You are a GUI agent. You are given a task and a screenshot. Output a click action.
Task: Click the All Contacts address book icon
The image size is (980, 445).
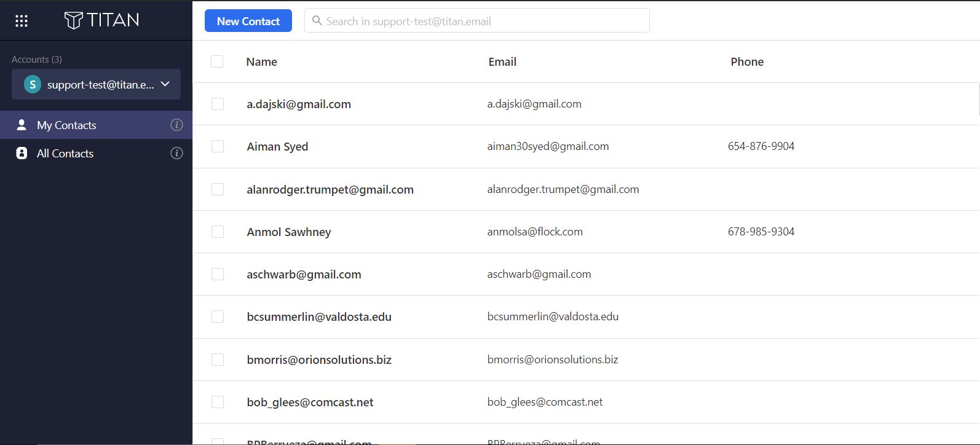point(22,153)
